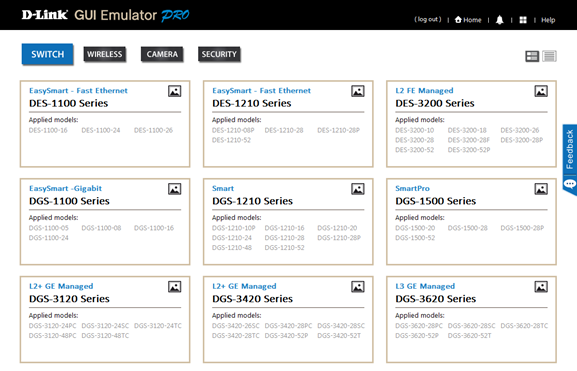Show image for DGS-1210 Series
Viewport: 577px width, 371px height.
[358, 189]
